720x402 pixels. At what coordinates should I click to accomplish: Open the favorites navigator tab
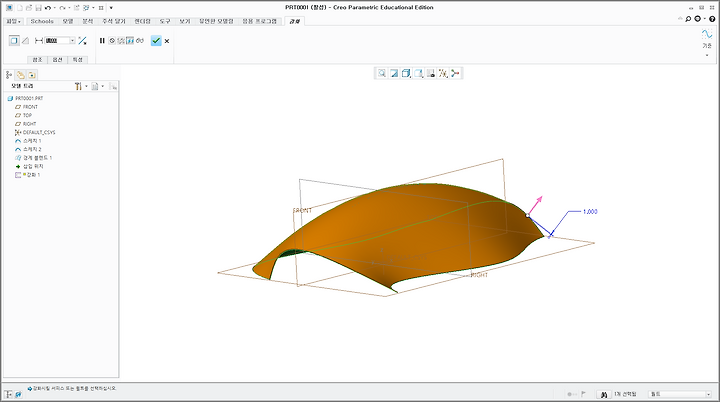pyautogui.click(x=32, y=75)
